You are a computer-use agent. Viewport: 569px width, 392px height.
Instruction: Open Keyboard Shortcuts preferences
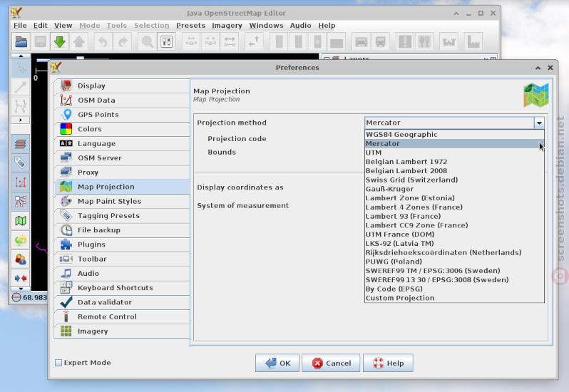[x=123, y=288]
